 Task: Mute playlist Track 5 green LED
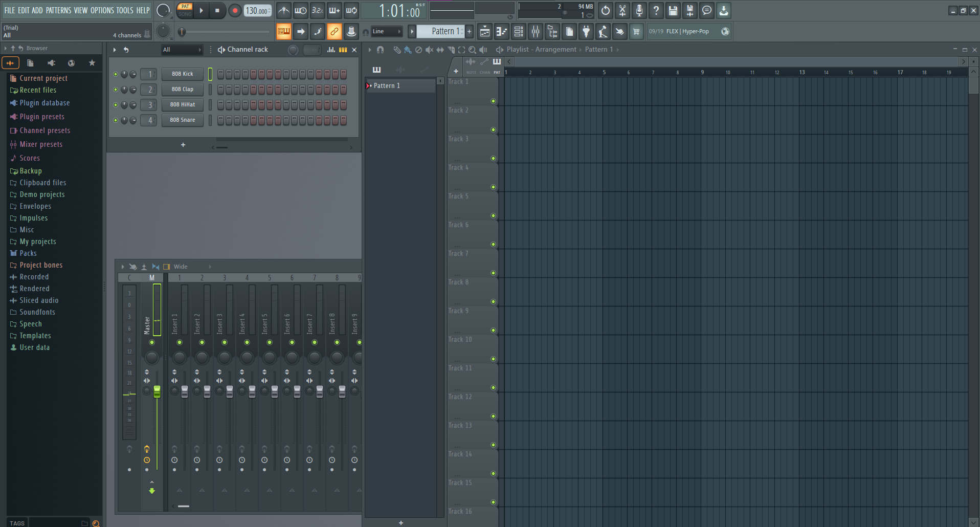click(493, 216)
